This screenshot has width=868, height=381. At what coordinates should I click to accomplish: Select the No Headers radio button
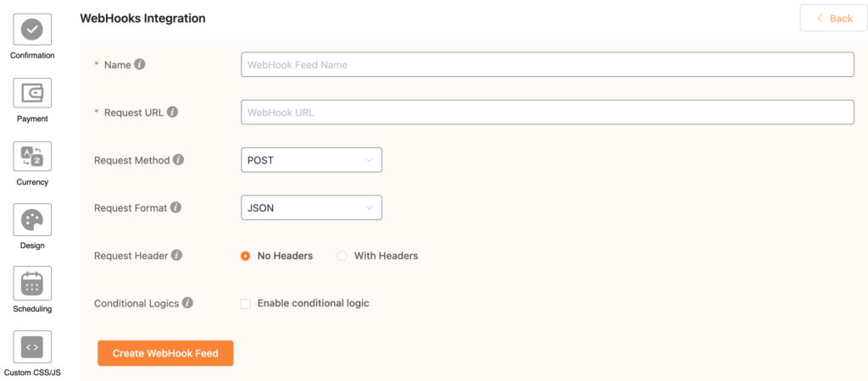coord(245,256)
